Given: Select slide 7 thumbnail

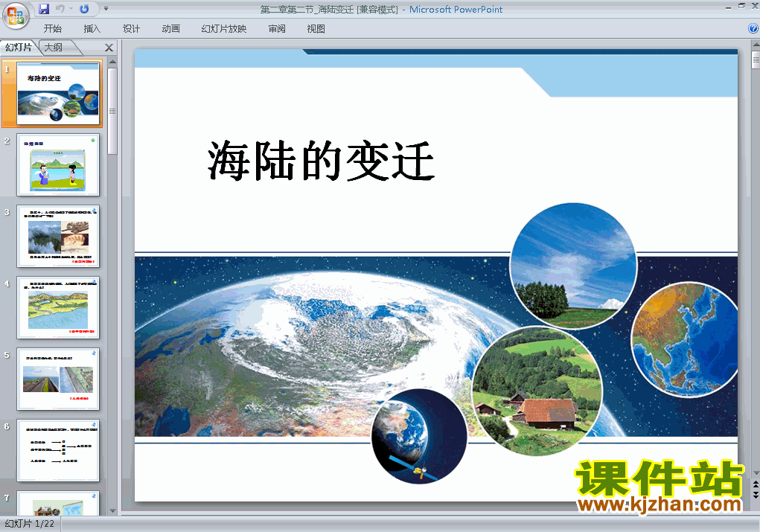Looking at the screenshot, I should tap(58, 503).
